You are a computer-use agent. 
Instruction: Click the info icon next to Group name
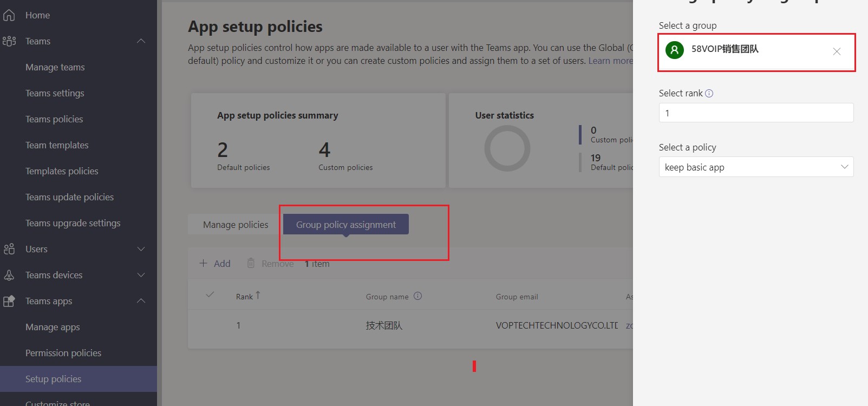[417, 296]
